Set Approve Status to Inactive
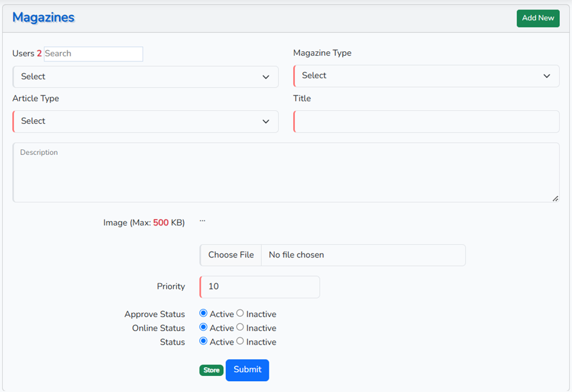 240,314
